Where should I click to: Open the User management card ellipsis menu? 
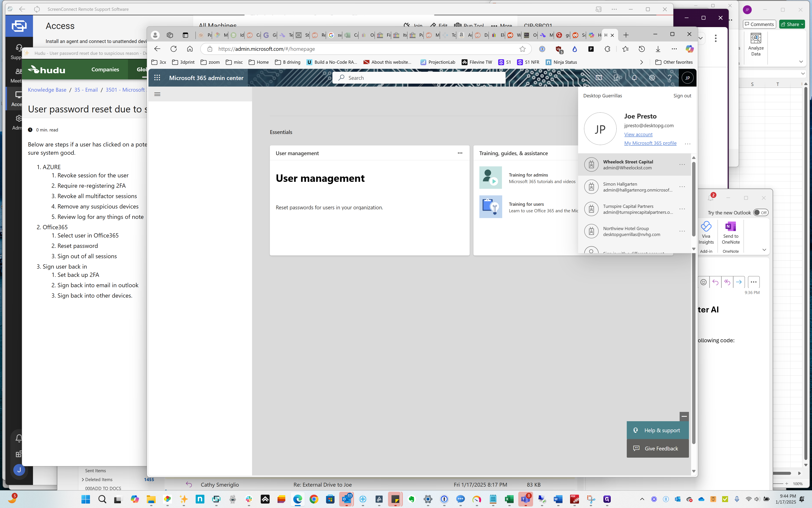(460, 153)
